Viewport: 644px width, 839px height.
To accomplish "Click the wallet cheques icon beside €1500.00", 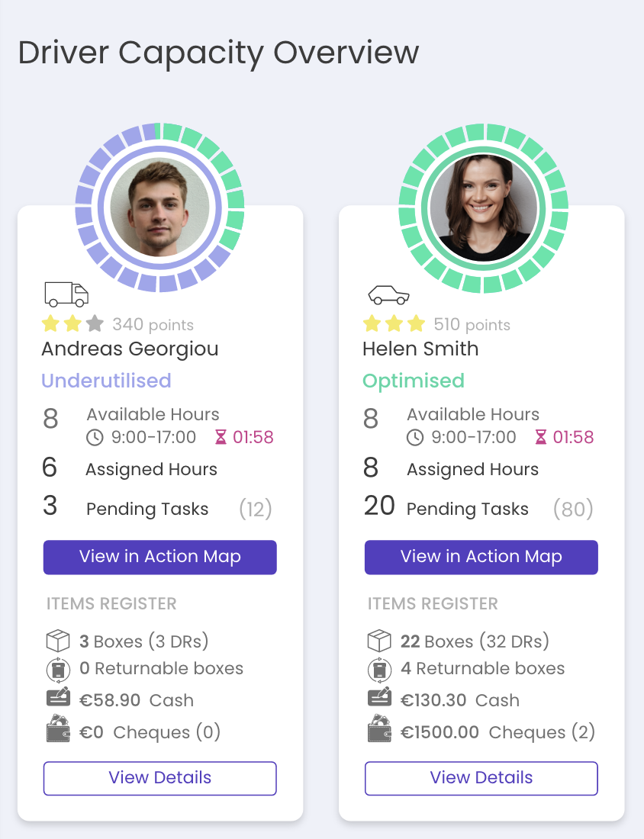I will pos(379,728).
